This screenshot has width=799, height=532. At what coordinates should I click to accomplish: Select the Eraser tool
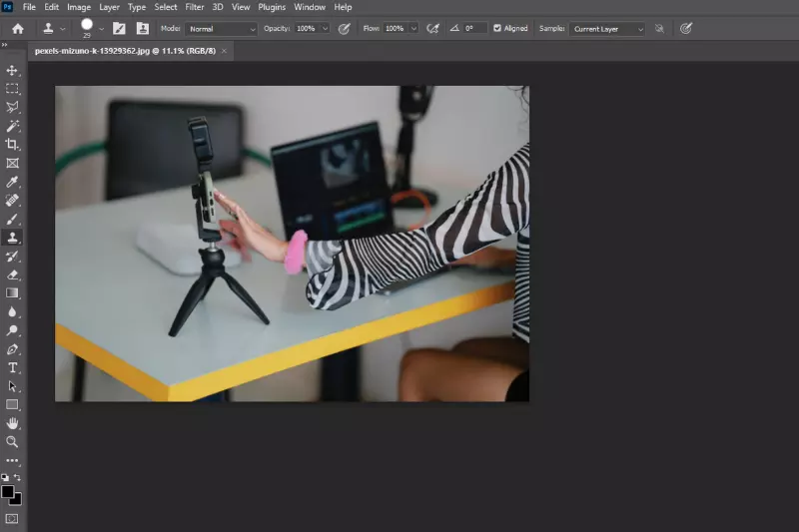[x=12, y=274]
